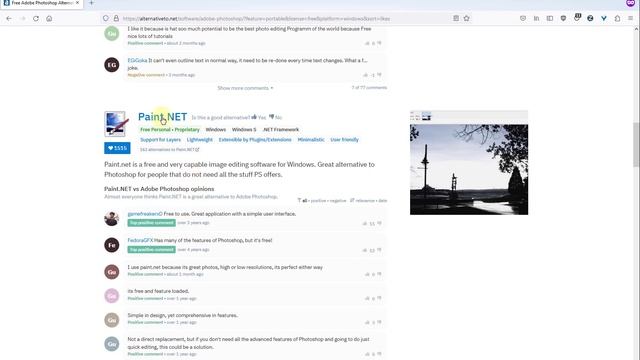
Task: Show all opinions filter
Action: 304,201
